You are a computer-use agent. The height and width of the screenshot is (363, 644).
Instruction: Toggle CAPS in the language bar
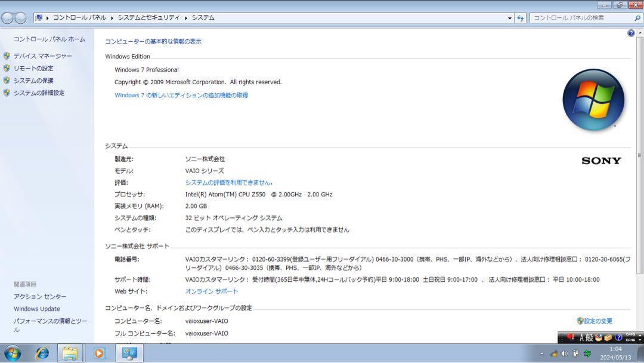pyautogui.click(x=630, y=334)
